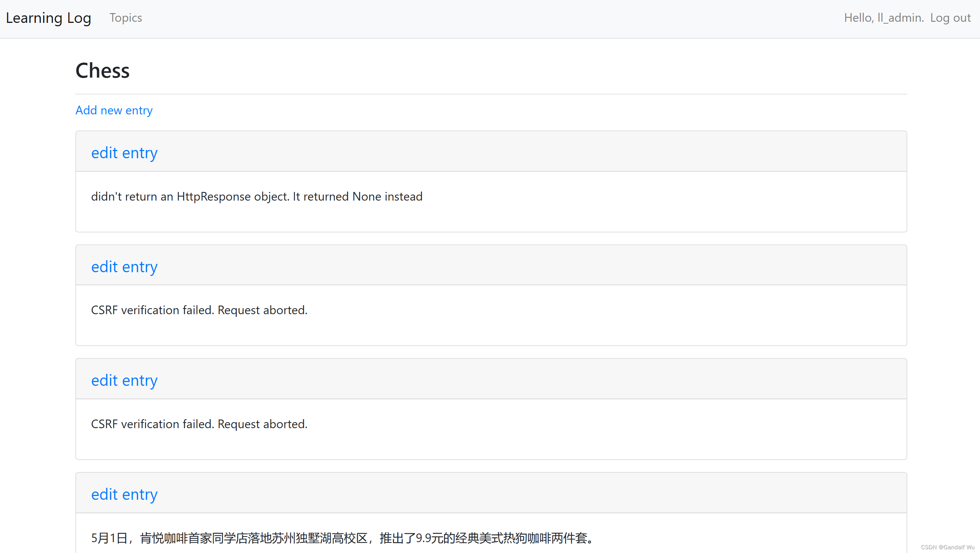Image resolution: width=980 pixels, height=553 pixels.
Task: Edit the first CSRF verification failed entry
Action: (x=124, y=267)
